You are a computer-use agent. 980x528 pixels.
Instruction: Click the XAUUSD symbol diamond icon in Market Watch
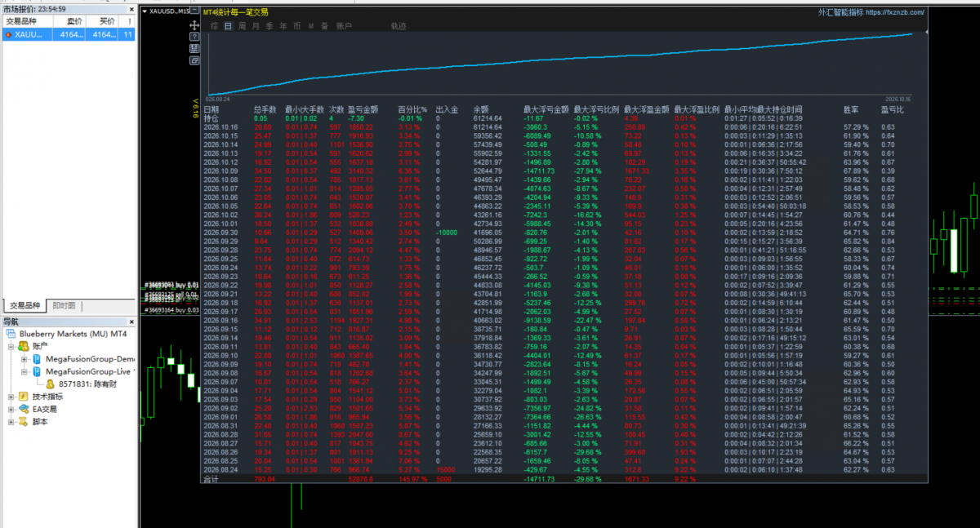pyautogui.click(x=8, y=35)
